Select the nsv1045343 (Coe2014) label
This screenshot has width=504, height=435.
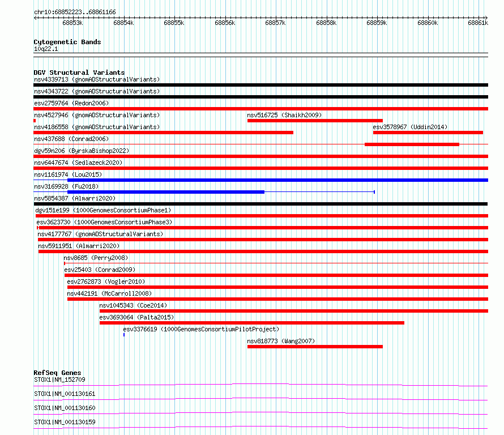point(133,305)
